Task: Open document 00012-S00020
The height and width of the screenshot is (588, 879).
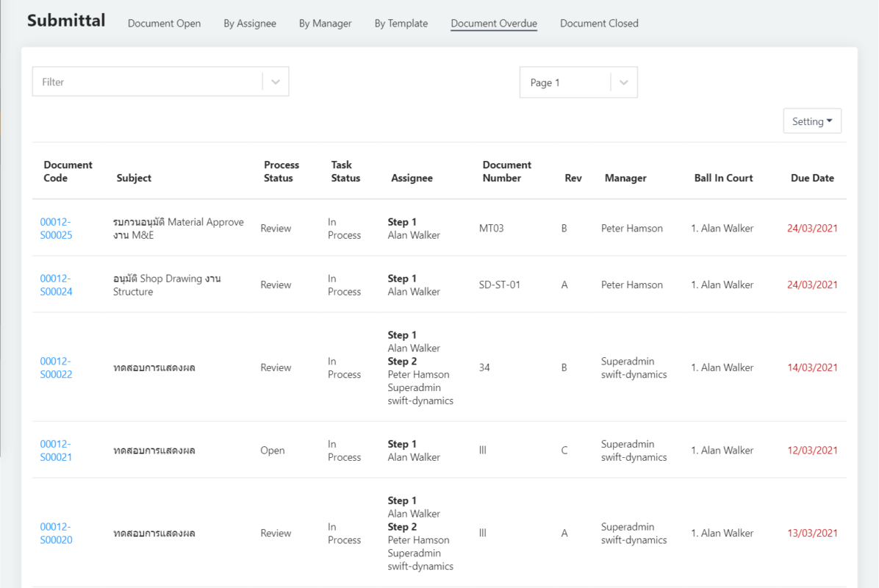Action: [57, 532]
